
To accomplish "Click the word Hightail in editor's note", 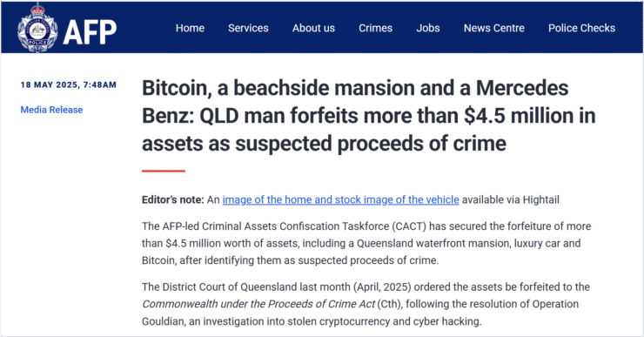I will 540,199.
